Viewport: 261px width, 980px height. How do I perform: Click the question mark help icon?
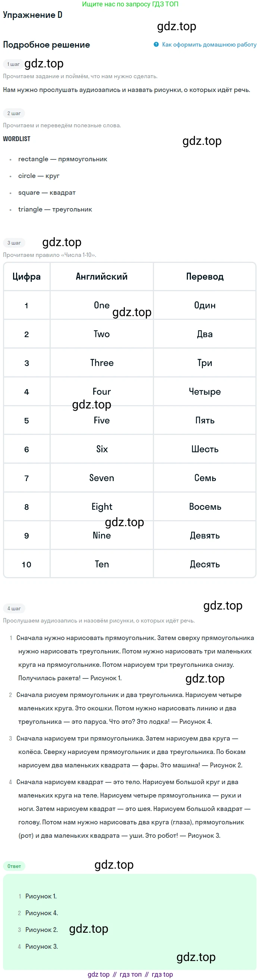[156, 45]
